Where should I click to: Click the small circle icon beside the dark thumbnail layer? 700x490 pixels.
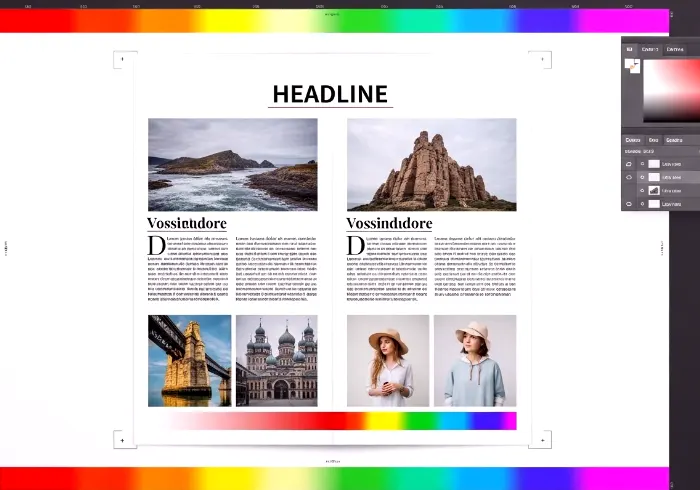coord(642,191)
